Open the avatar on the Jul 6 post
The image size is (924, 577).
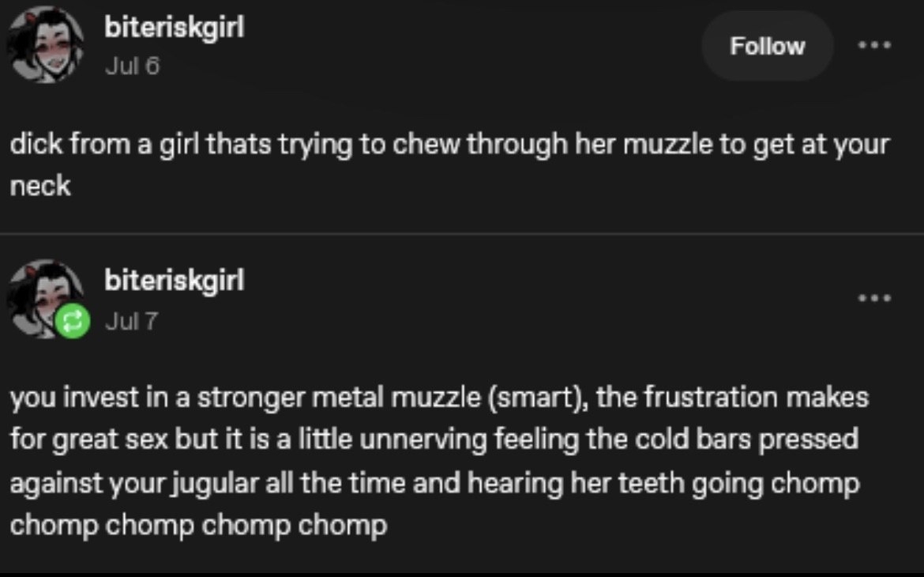pos(46,46)
